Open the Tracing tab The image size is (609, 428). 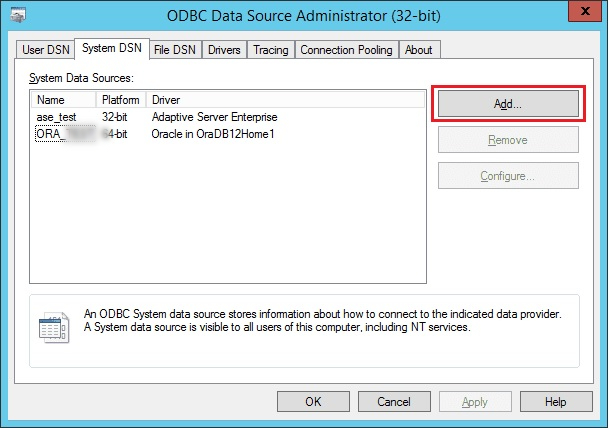[270, 49]
